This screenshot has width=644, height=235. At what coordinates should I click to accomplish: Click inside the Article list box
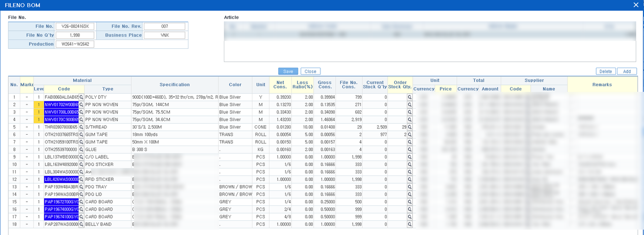[x=430, y=42]
